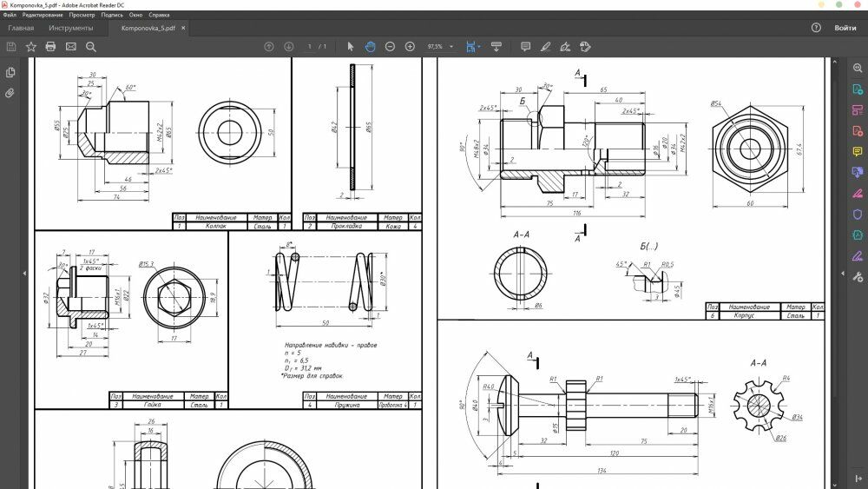
Task: Open search tool in right pane
Action: tap(858, 68)
